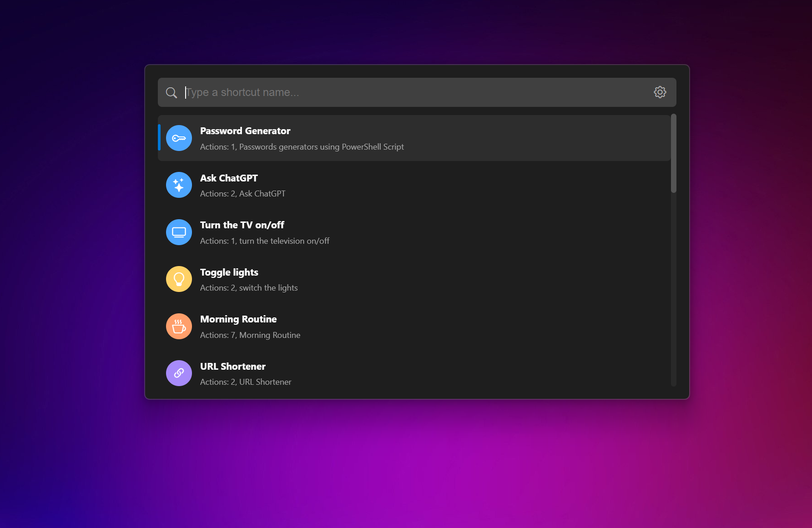This screenshot has width=812, height=528.
Task: Run the Ask ChatGPT shortcut title
Action: click(x=229, y=178)
